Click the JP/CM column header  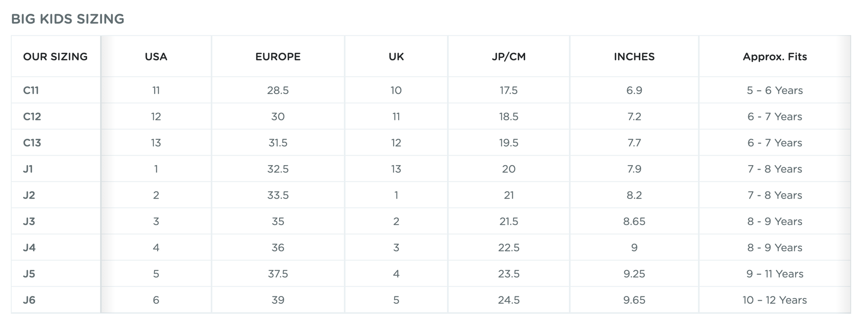(x=509, y=57)
